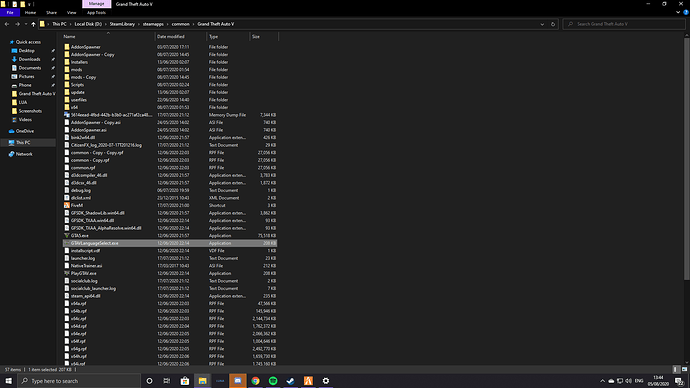Select the AddonSpawner folder icon
690x388 pixels.
67,47
